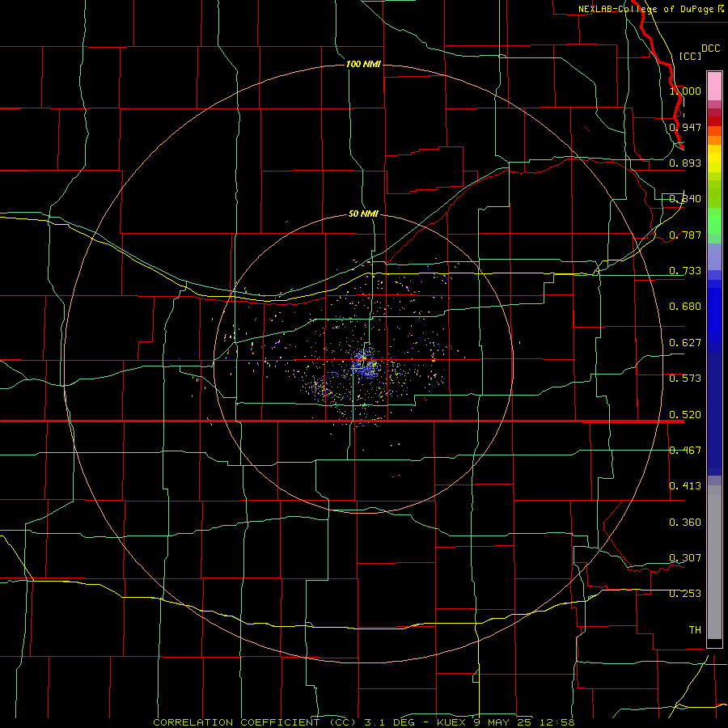Click the 0.840 legend value
The image size is (728, 728).
685,199
